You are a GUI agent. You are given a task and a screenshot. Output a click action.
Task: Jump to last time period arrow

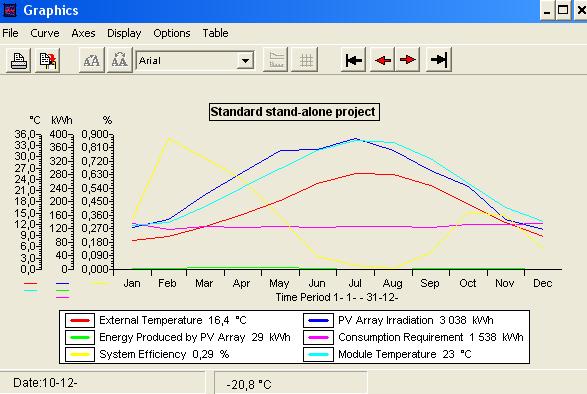click(x=439, y=60)
